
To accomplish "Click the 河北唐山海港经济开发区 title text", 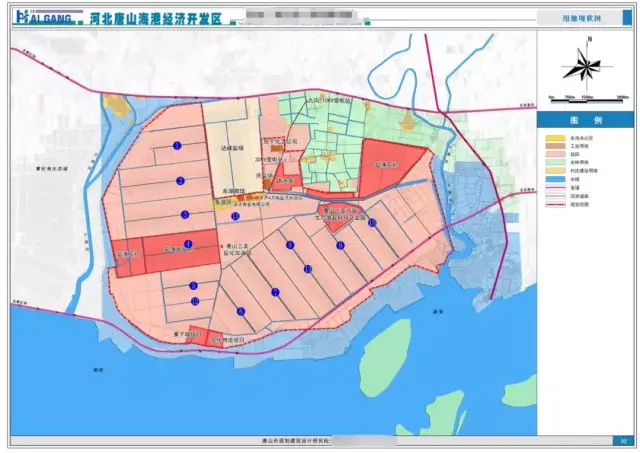I will 154,18.
